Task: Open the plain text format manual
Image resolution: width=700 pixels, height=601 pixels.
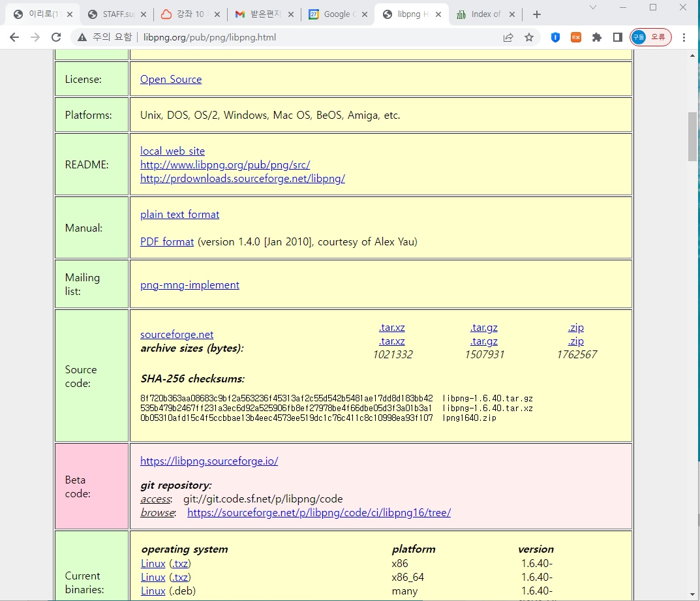Action: coord(179,214)
